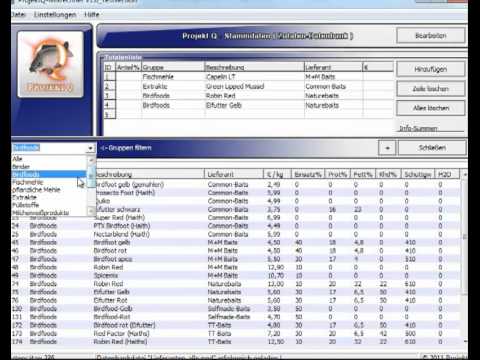The height and width of the screenshot is (360, 480).
Task: Open the Hilfe menu
Action: tap(92, 15)
